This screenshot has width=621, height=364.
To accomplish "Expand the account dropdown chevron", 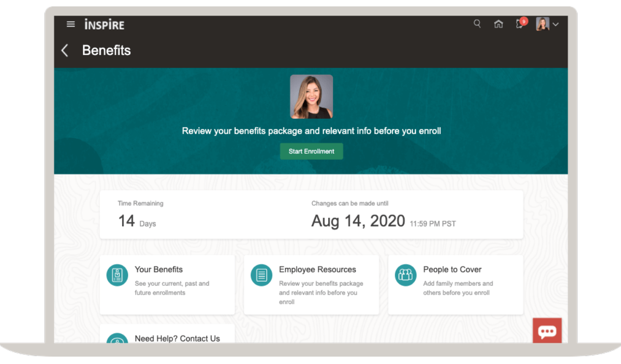I will [556, 24].
